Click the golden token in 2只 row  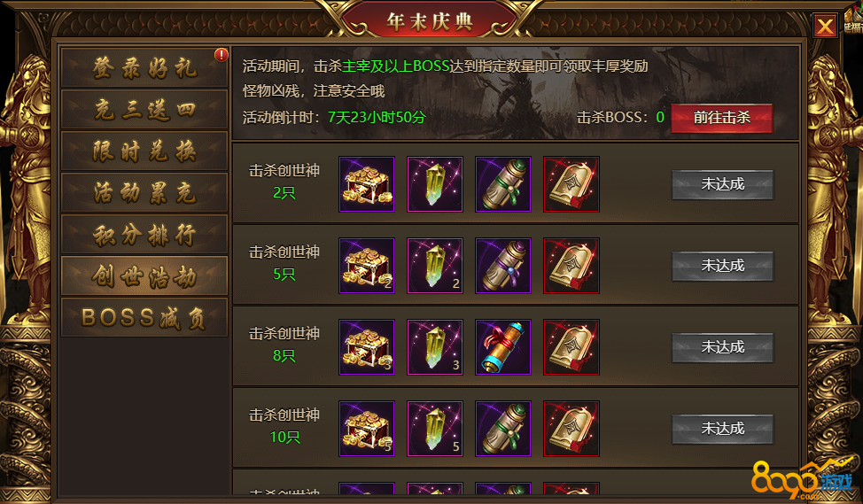tap(571, 184)
